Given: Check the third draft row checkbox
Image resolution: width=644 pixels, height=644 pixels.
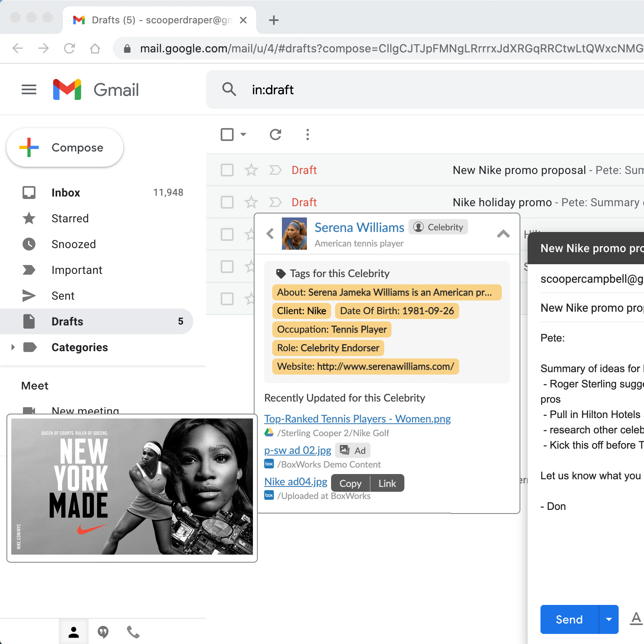Looking at the screenshot, I should [x=227, y=234].
